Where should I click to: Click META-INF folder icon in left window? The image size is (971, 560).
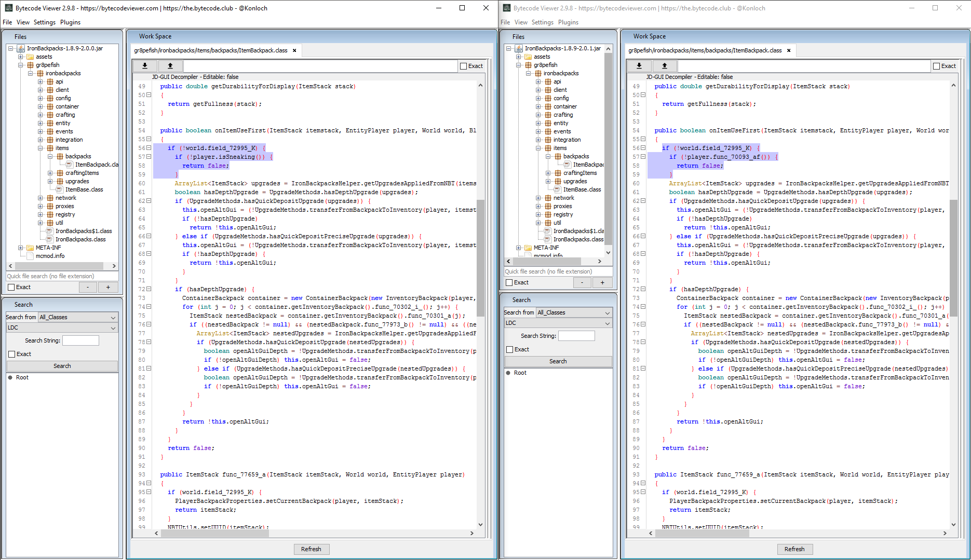pyautogui.click(x=30, y=248)
